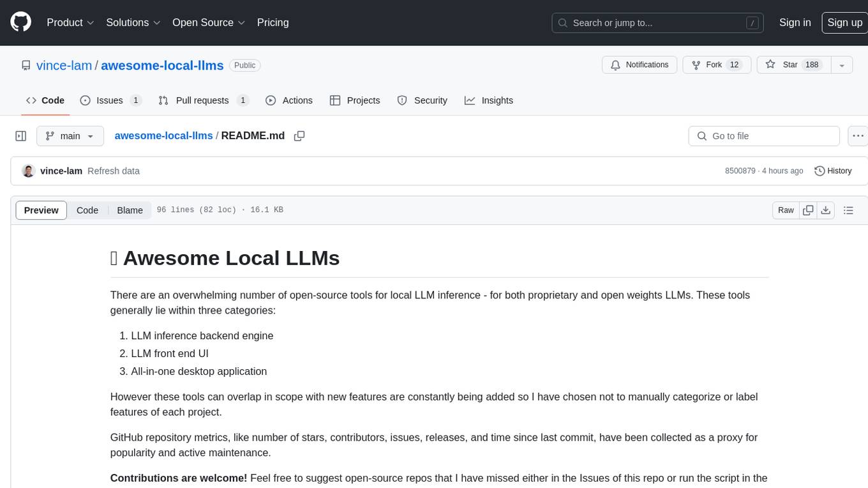Focus the Go to file field
The width and height of the screenshot is (868, 488).
(x=764, y=136)
